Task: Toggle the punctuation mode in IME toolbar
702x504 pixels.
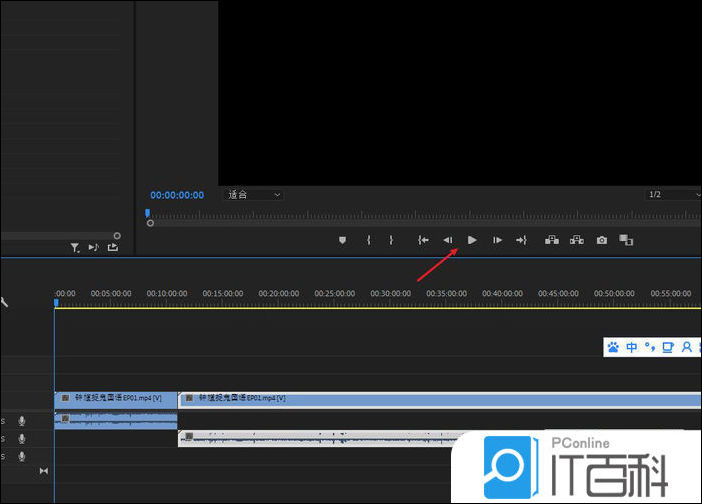Action: 650,346
